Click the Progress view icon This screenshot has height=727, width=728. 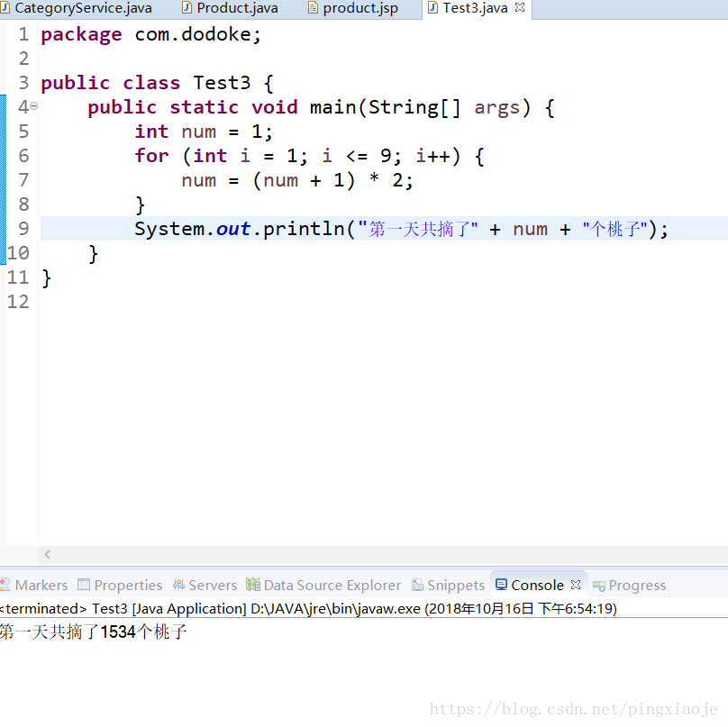pos(599,586)
